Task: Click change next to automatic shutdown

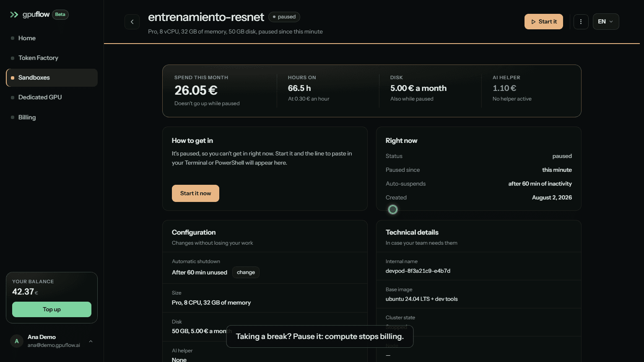Action: (246, 272)
